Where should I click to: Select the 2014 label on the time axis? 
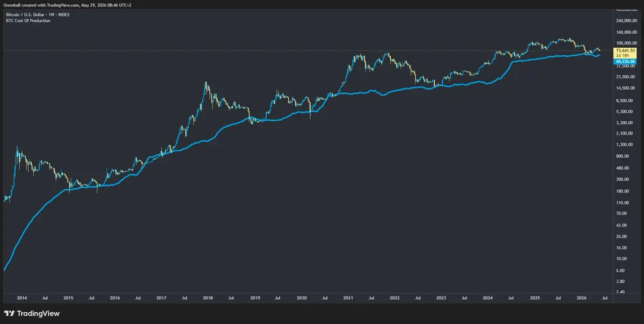(22, 297)
